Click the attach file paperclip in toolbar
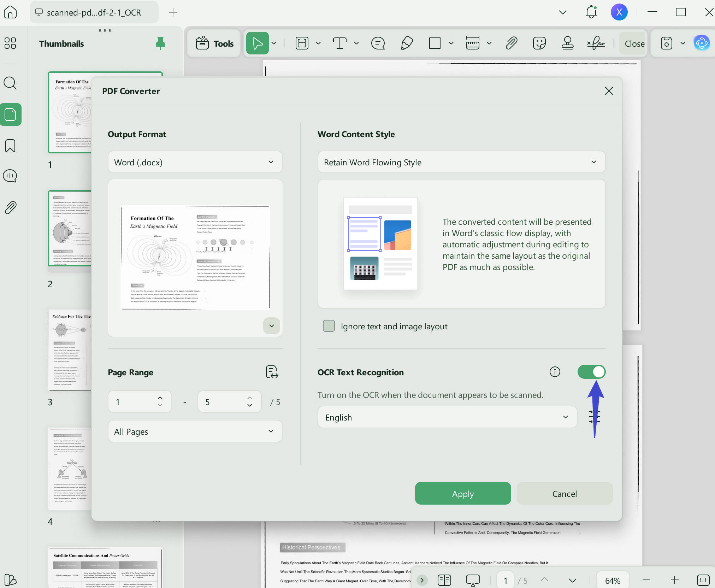 pyautogui.click(x=511, y=43)
